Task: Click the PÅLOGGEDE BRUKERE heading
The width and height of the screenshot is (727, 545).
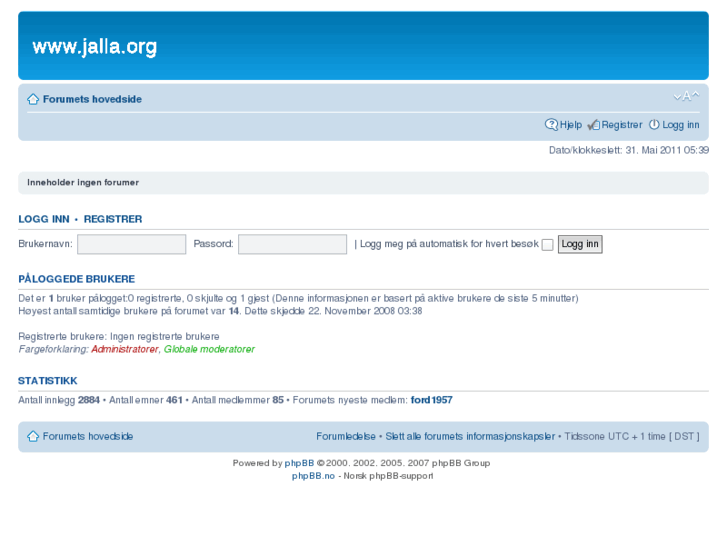Action: (x=77, y=279)
